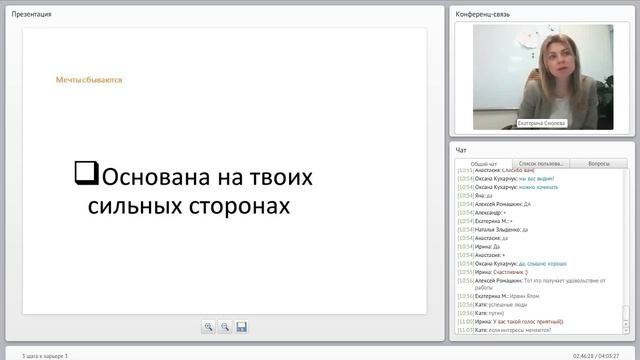Zoom out of the presentation slide
This screenshot has width=640, height=360.
(x=225, y=327)
